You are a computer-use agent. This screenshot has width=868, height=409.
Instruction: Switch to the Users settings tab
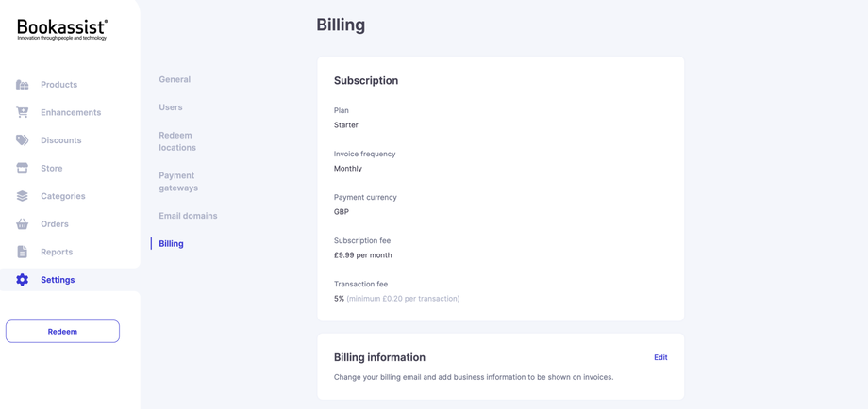coord(171,107)
